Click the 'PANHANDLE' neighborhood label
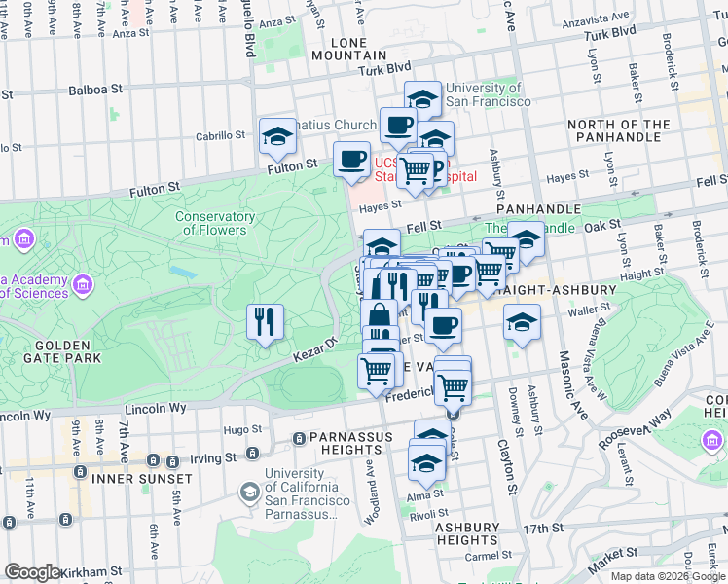This screenshot has height=584, width=728. click(x=538, y=209)
